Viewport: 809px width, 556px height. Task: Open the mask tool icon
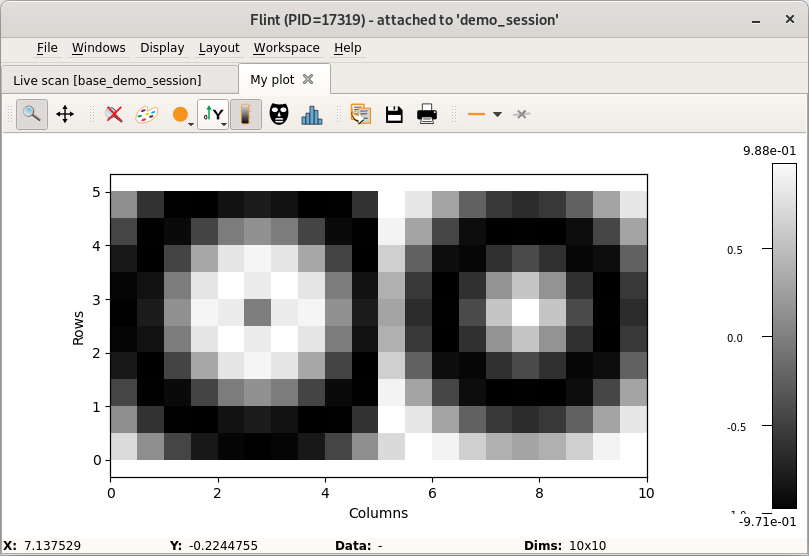tap(279, 114)
